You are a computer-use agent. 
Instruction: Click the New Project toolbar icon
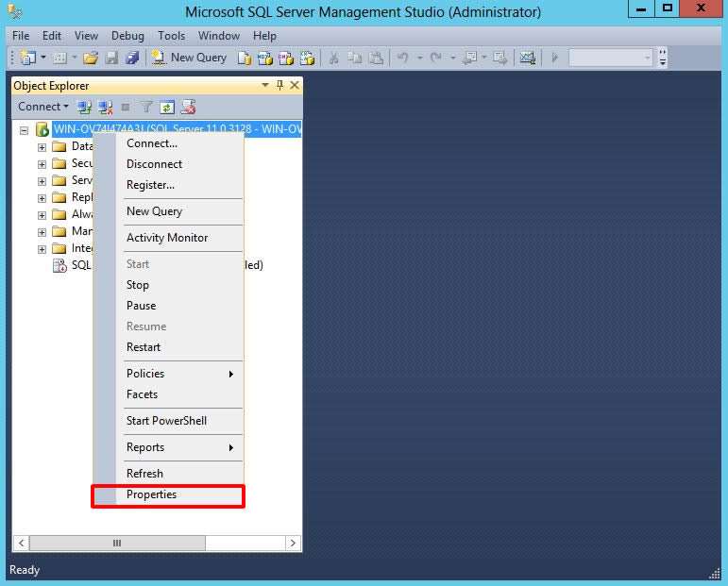pyautogui.click(x=28, y=58)
